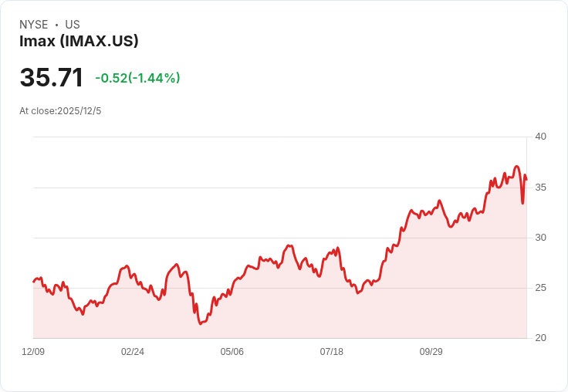Click the Imax (IMAX.US) stock title
568x392 pixels.
point(79,41)
